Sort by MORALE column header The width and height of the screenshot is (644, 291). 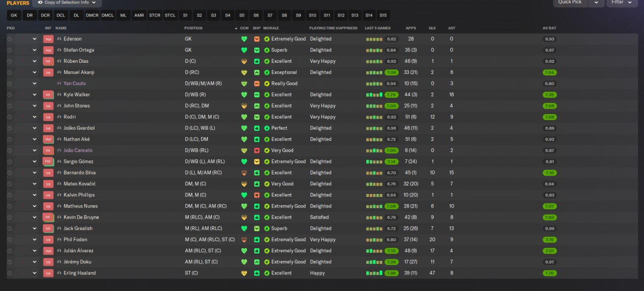click(x=271, y=28)
